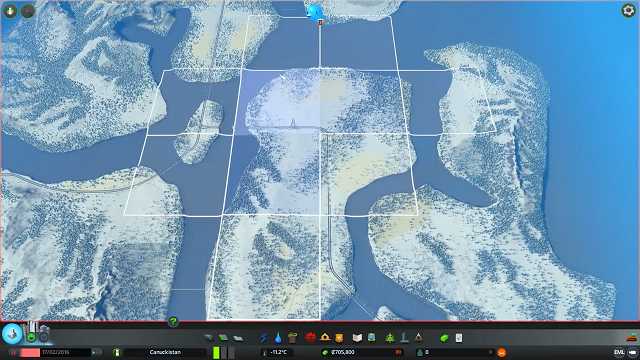Open the Zoning tool
The height and width of the screenshot is (360, 640).
pos(223,338)
